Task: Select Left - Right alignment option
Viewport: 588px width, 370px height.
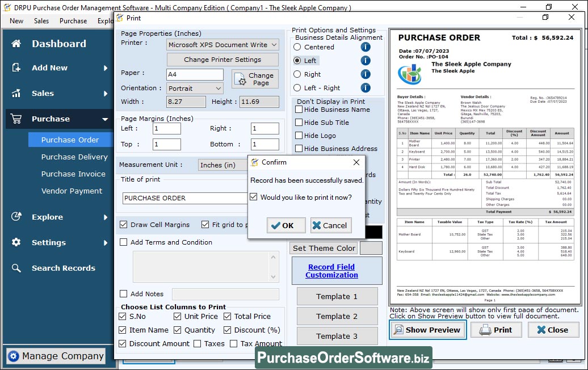Action: [297, 88]
